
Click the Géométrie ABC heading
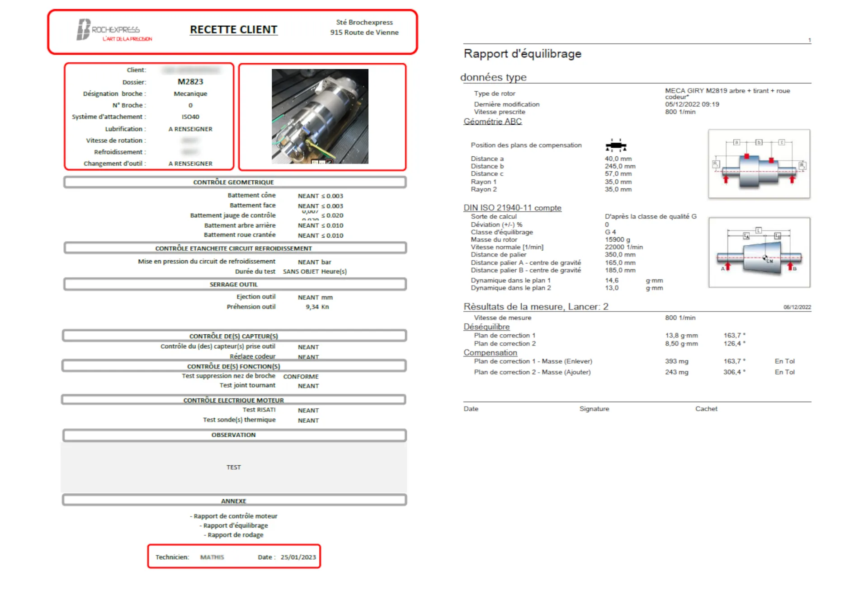[x=492, y=122]
